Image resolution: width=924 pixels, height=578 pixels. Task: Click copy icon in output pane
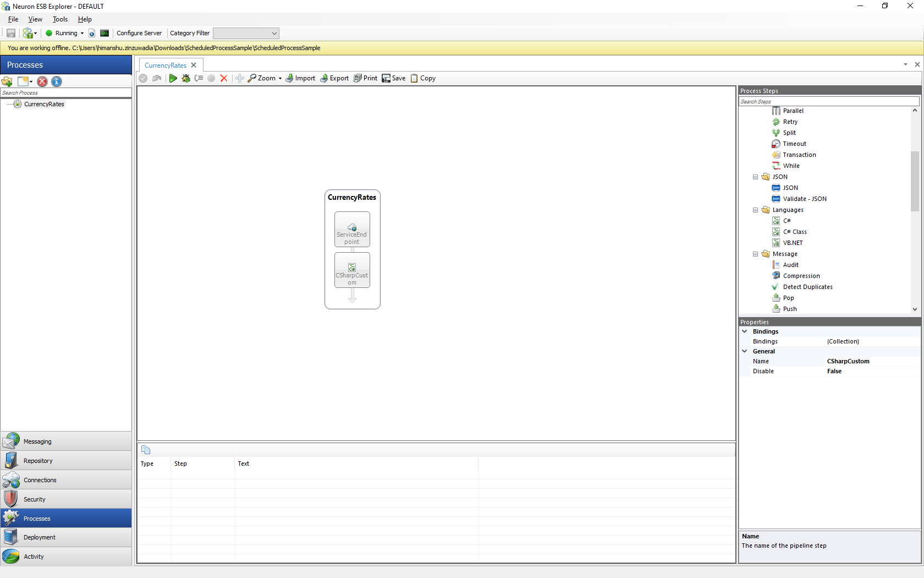pos(146,450)
